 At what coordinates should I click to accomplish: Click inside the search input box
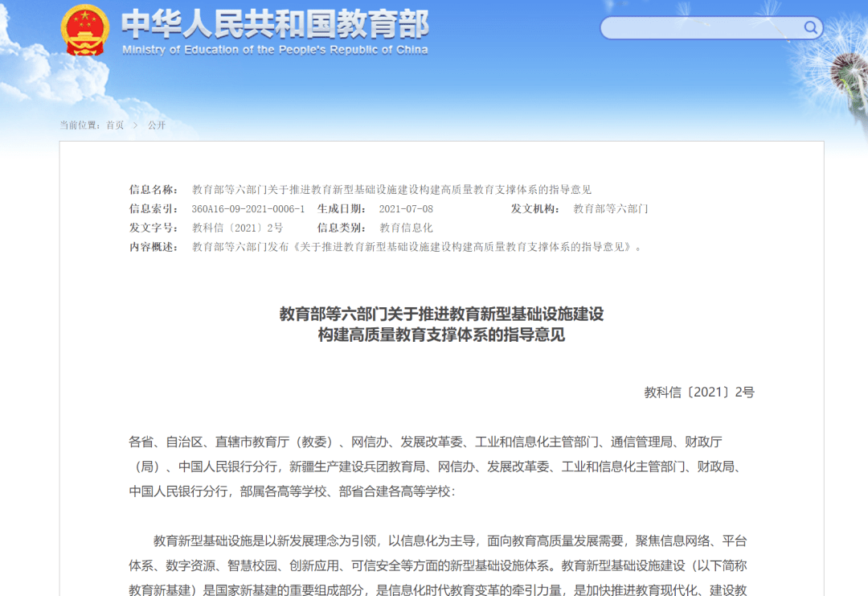[x=699, y=28]
